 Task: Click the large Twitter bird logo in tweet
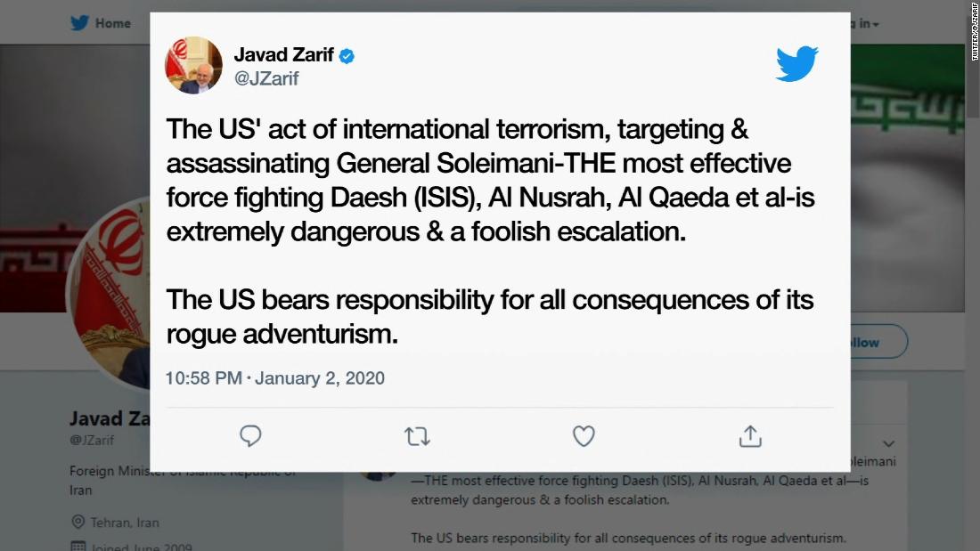(796, 64)
